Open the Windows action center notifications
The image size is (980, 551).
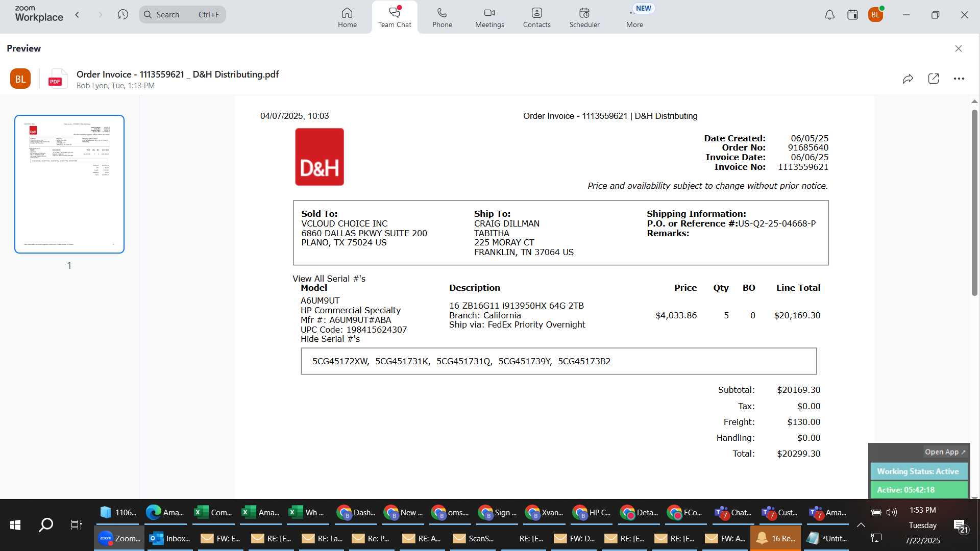(960, 526)
